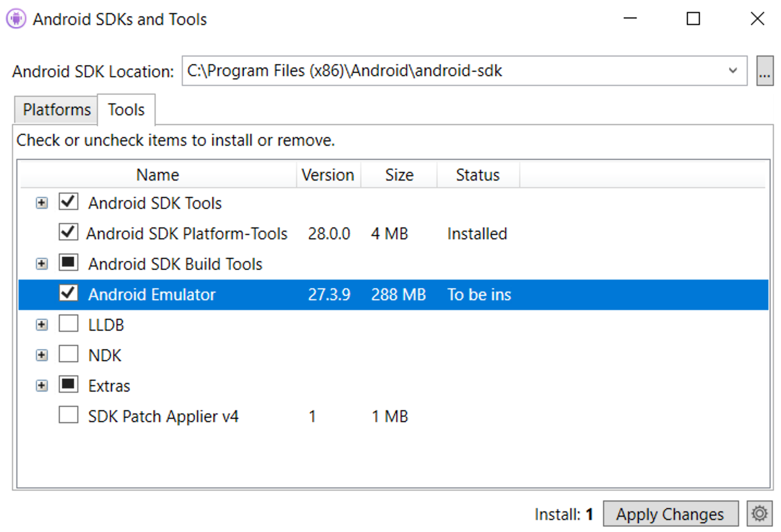The image size is (781, 532).
Task: Select the Extras row label
Action: point(109,386)
